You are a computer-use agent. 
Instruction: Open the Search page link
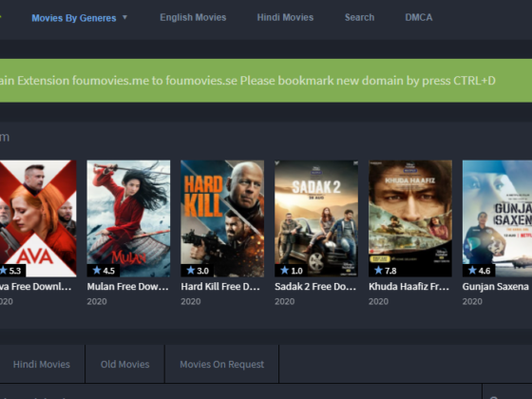359,17
